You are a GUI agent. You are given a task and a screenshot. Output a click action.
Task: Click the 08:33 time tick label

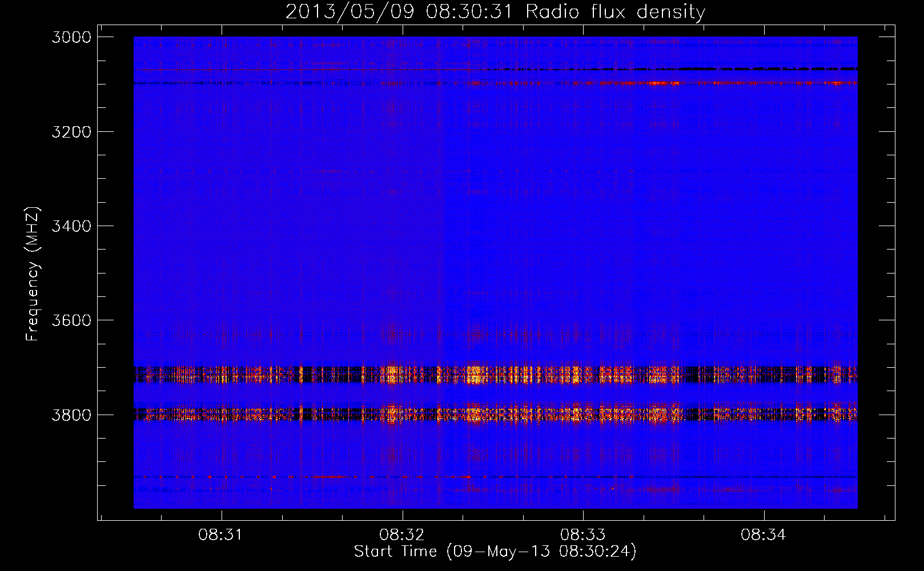coord(582,535)
